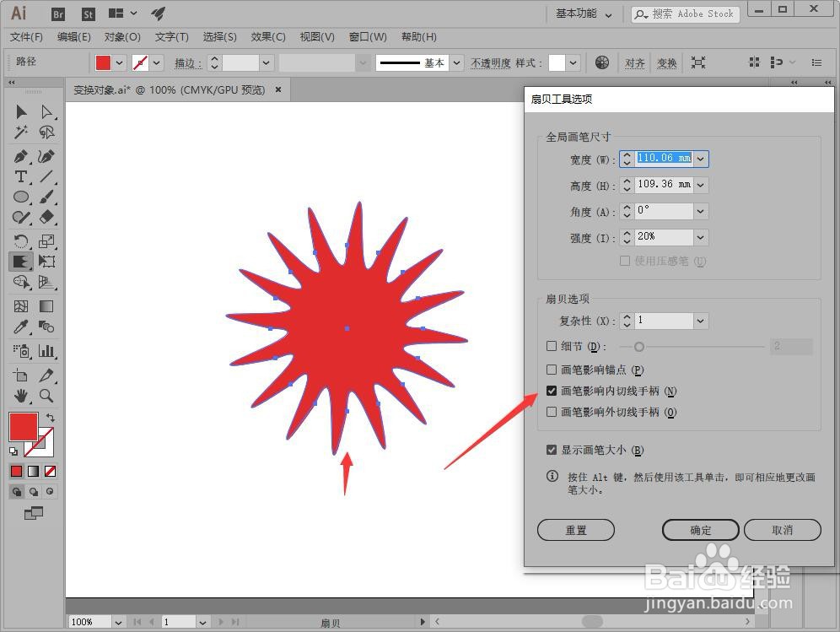Viewport: 840px width, 632px height.
Task: Select the Line Segment tool
Action: [x=46, y=176]
